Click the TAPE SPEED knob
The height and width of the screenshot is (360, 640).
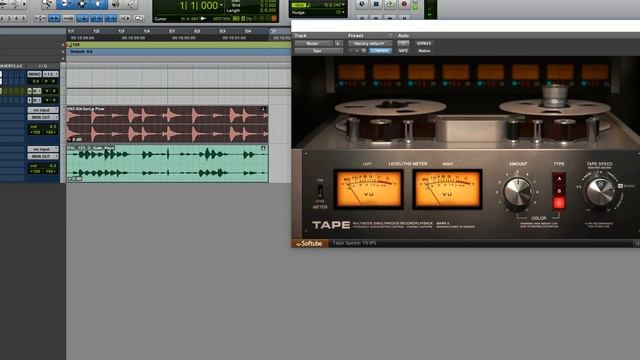600,192
